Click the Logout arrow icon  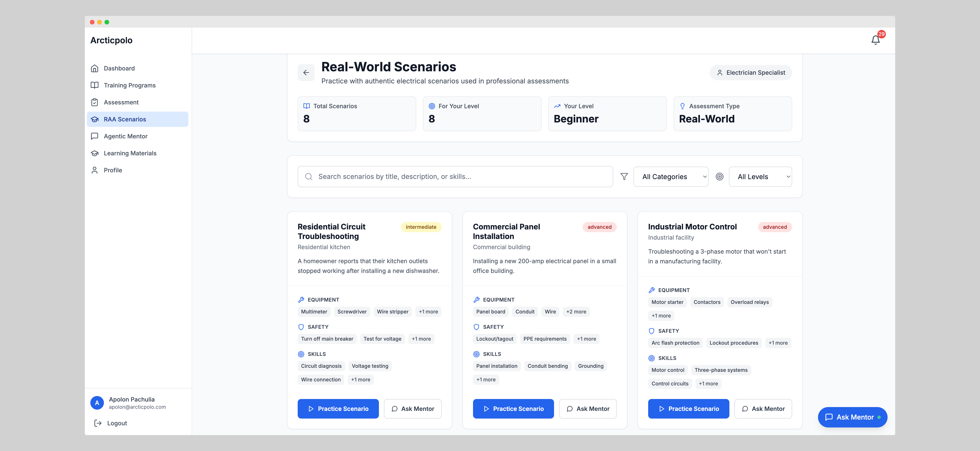pyautogui.click(x=98, y=423)
